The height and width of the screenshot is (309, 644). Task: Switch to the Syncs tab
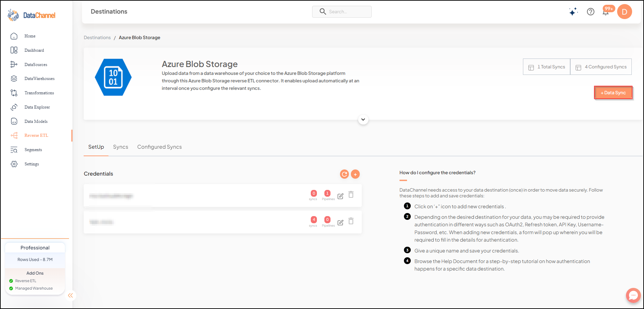click(121, 147)
